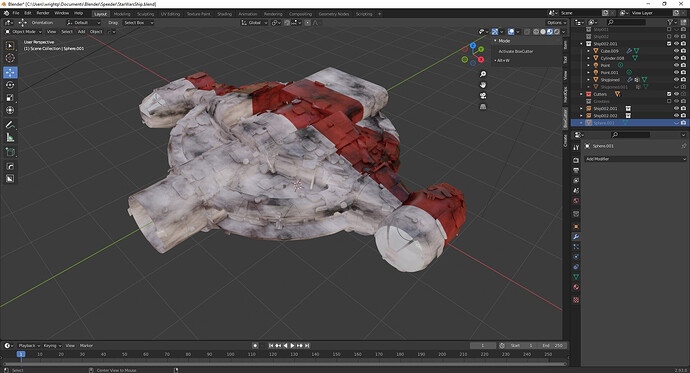The height and width of the screenshot is (373, 690).
Task: Select the Cursor tool in left toolbar
Action: click(x=10, y=58)
